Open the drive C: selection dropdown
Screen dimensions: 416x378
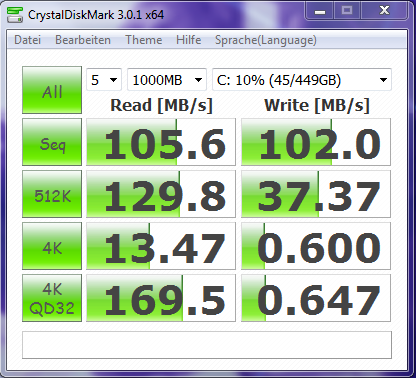click(x=302, y=80)
